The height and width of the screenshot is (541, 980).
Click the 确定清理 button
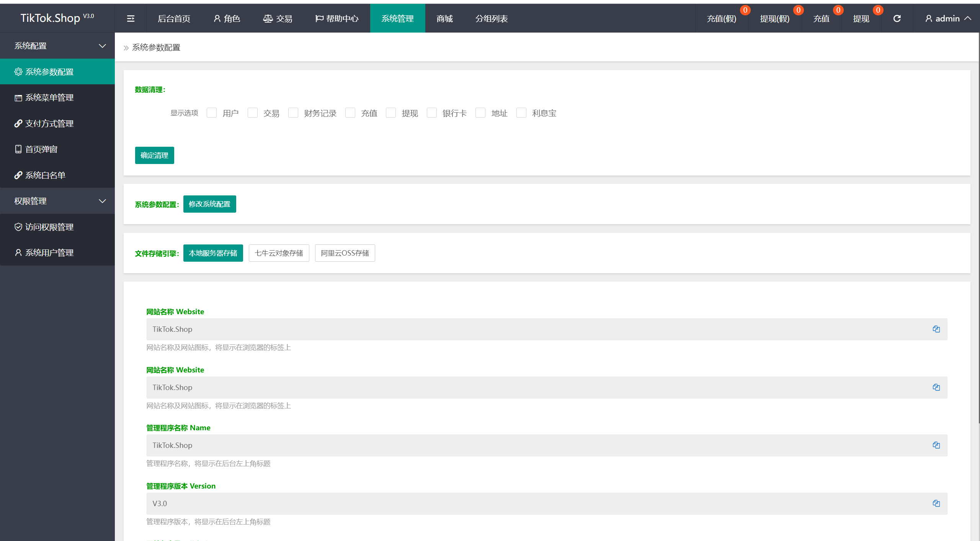pyautogui.click(x=154, y=154)
